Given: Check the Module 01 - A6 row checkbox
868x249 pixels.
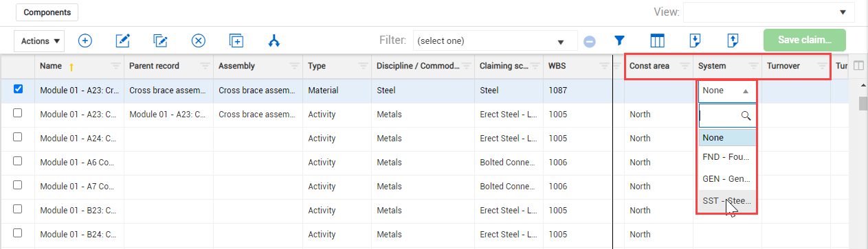Looking at the screenshot, I should [18, 161].
